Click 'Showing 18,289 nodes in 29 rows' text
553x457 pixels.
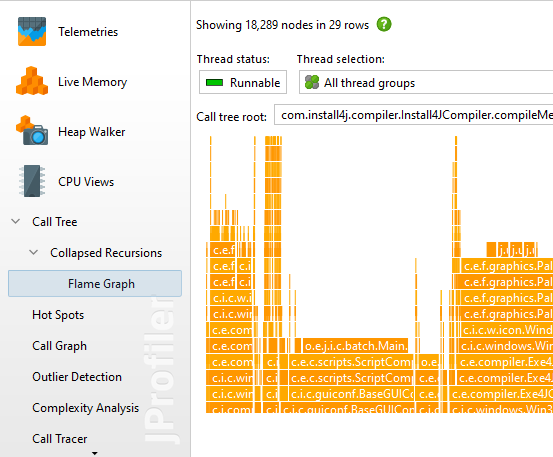[282, 25]
